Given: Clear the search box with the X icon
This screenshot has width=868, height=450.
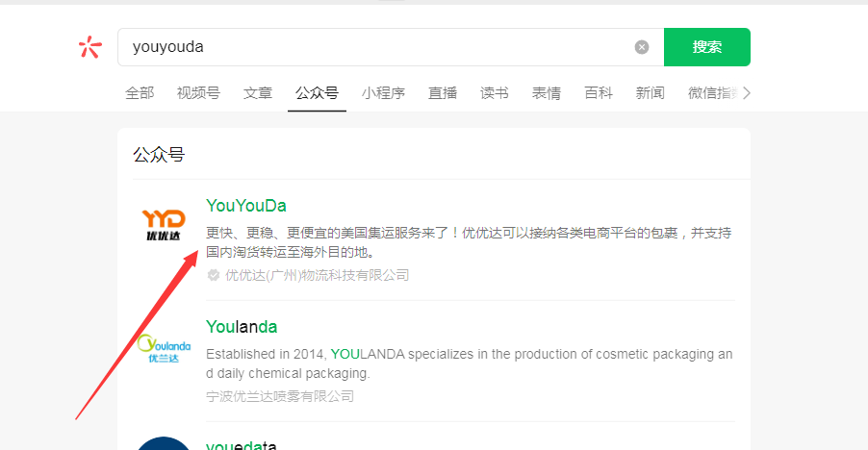Looking at the screenshot, I should click(x=642, y=47).
